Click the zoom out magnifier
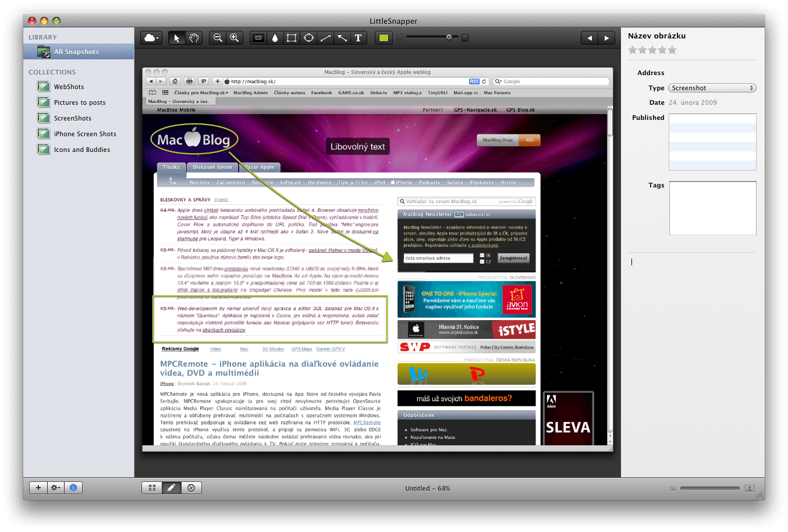This screenshot has width=788, height=532. point(218,38)
